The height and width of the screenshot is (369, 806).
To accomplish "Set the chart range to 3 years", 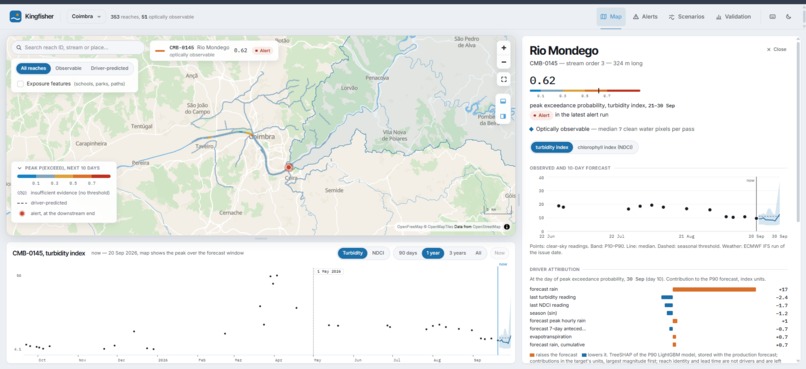I will click(457, 253).
